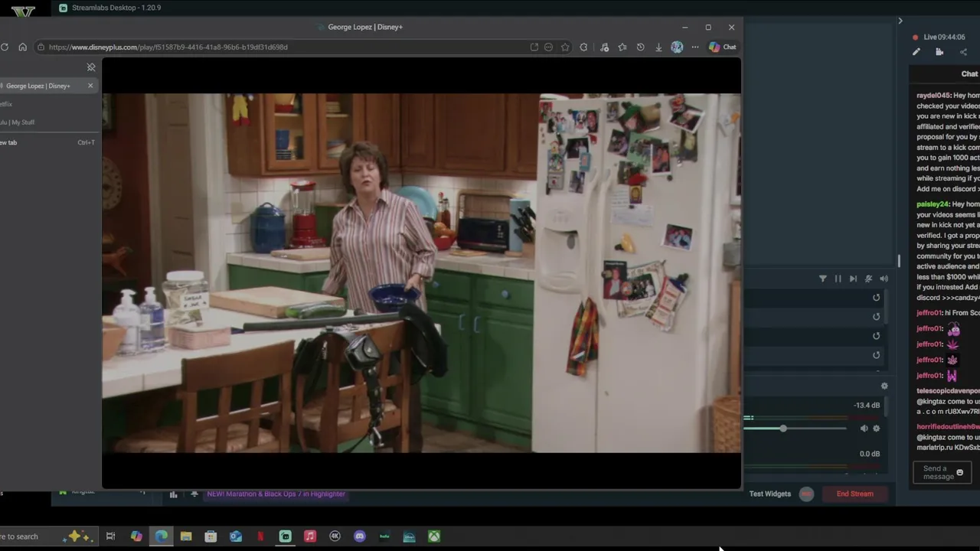This screenshot has width=980, height=551.
Task: Click Streamlabs alert queue filter icon
Action: tap(823, 279)
